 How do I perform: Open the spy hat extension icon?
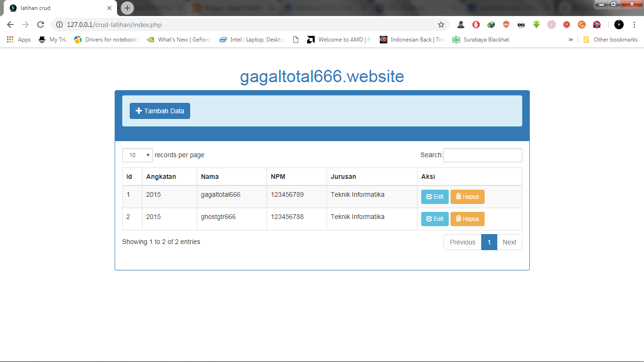[x=461, y=25]
